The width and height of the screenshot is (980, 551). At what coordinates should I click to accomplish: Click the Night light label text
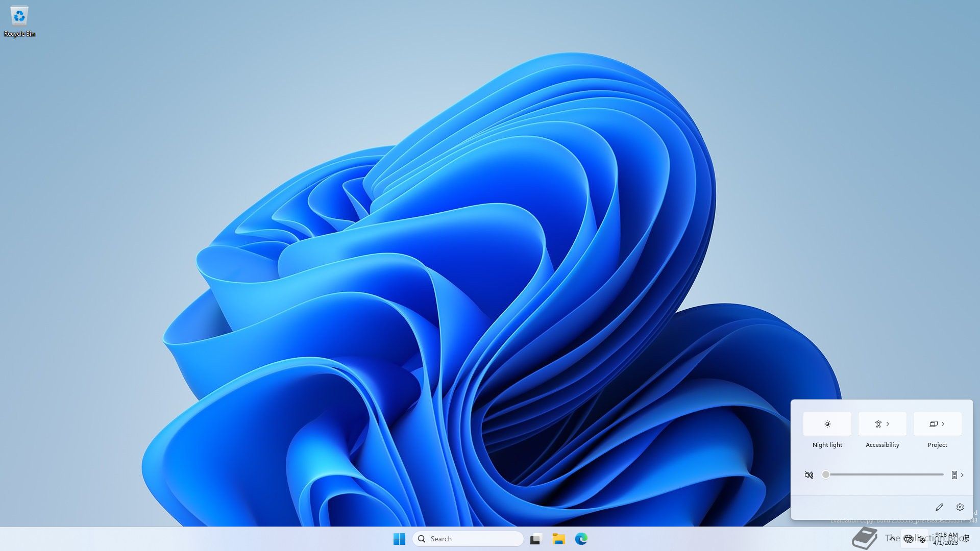827,445
